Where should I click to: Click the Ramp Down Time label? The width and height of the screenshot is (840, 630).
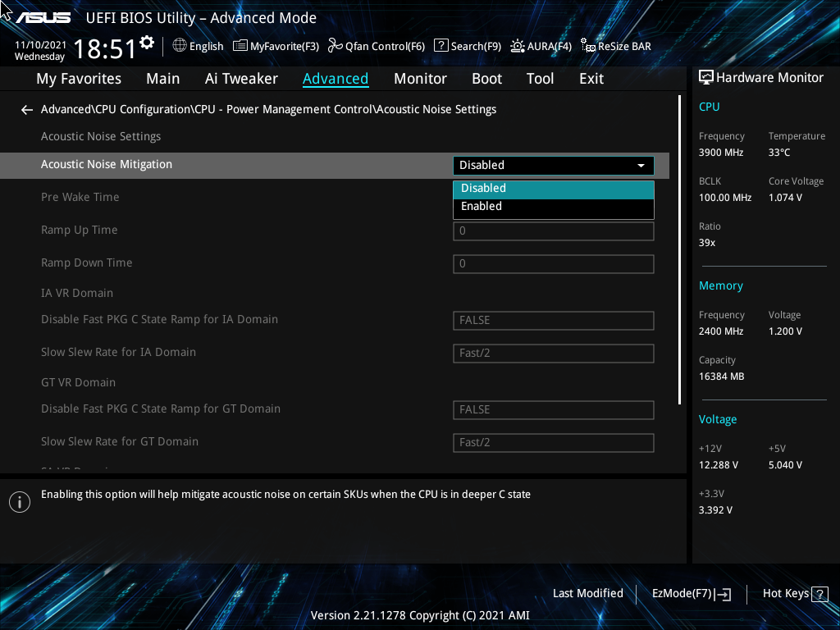point(86,263)
